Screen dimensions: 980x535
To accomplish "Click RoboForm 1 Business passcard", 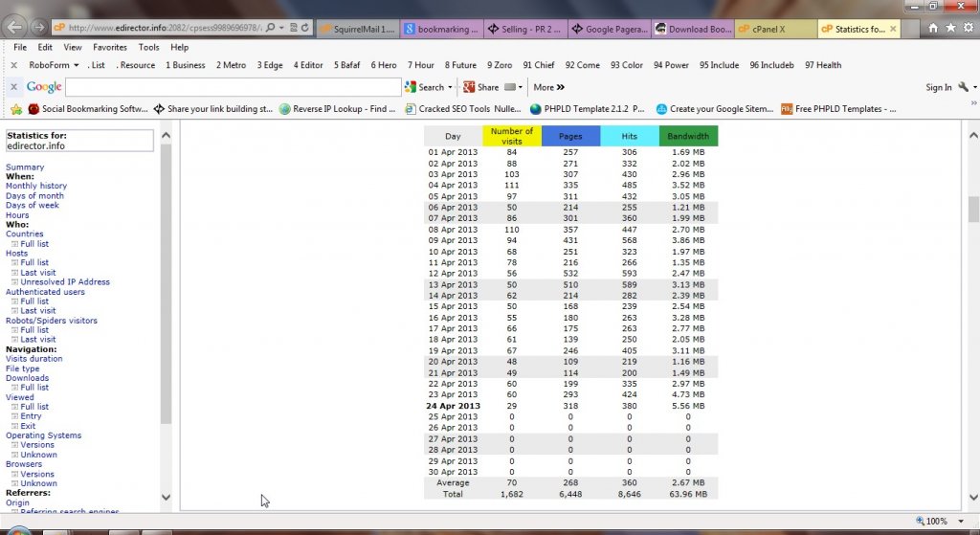I will click(x=185, y=65).
